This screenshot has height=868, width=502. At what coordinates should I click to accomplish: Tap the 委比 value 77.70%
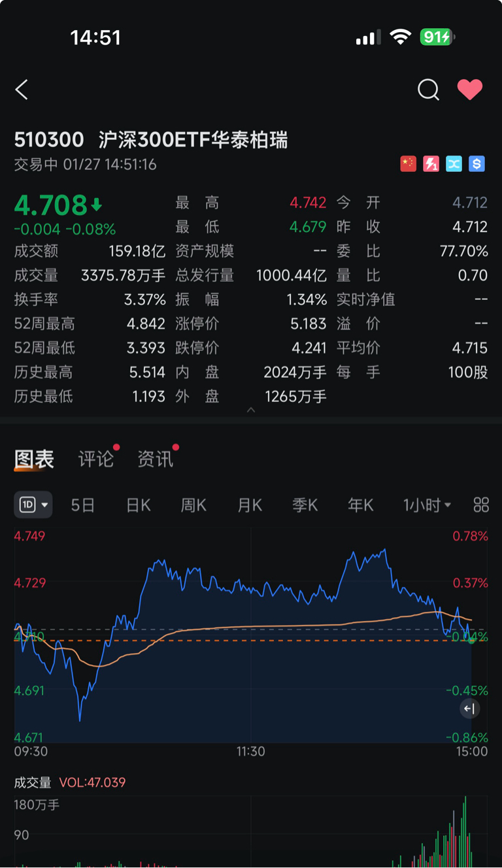click(464, 251)
